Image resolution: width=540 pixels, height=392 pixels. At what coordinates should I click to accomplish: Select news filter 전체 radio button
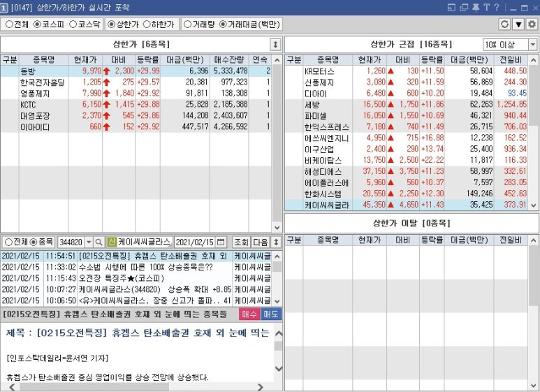point(8,242)
